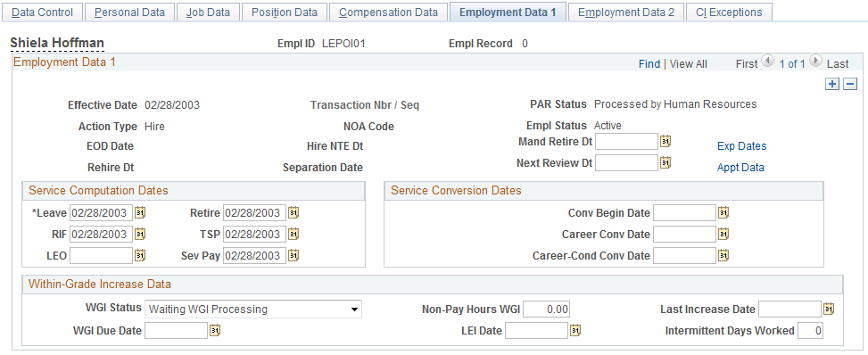This screenshot has height=355, width=868.
Task: Click the LEO date input field
Action: pos(102,255)
